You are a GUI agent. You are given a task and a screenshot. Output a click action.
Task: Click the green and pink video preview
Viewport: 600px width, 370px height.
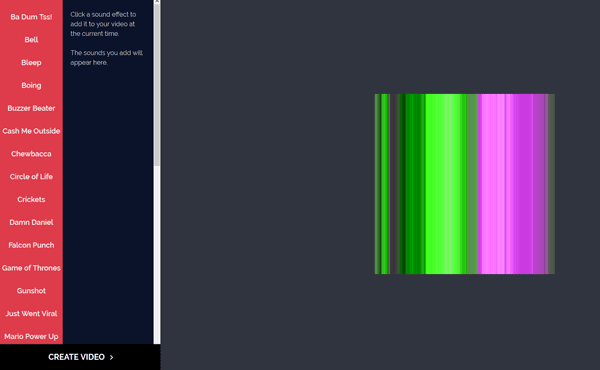click(x=465, y=184)
